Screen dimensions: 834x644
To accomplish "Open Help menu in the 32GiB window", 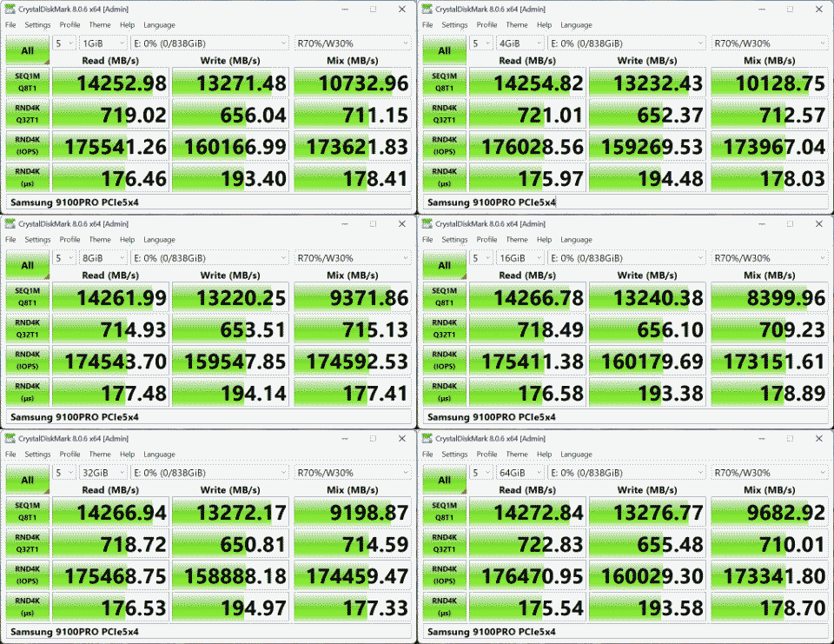I will pos(127,454).
